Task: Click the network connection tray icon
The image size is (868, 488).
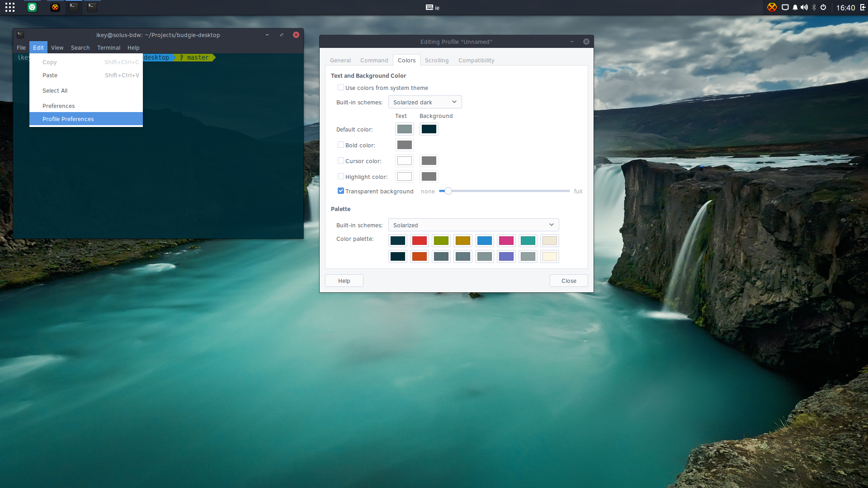Action: click(785, 7)
